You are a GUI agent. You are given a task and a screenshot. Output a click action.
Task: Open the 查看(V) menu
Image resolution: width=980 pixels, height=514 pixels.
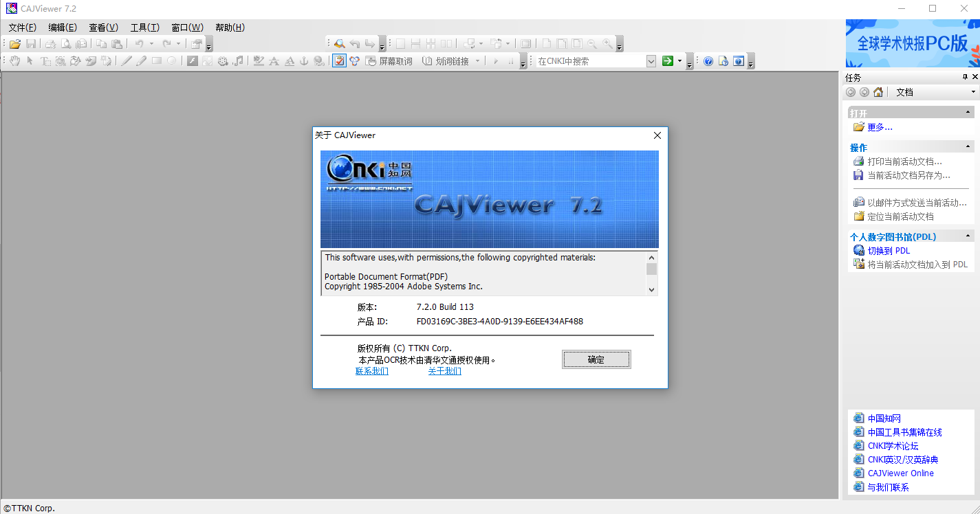click(x=103, y=27)
